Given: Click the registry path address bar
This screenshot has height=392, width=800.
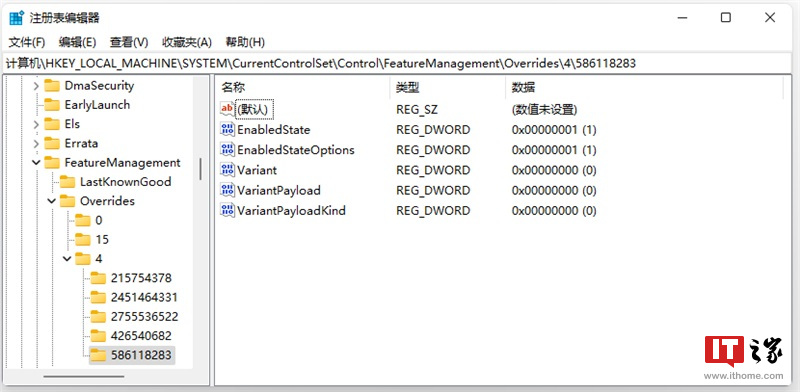Looking at the screenshot, I should 400,63.
